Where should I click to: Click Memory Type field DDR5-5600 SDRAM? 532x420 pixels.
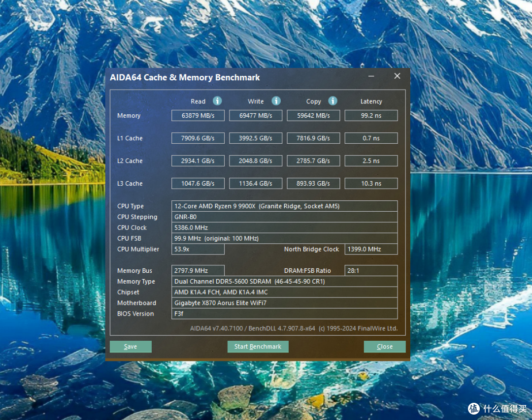[x=284, y=281]
